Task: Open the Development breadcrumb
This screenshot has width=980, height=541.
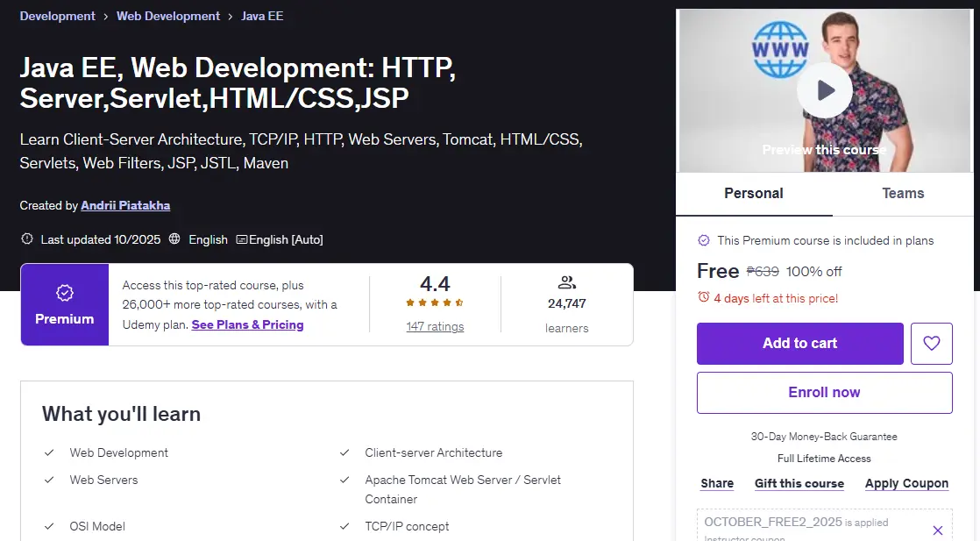Action: tap(58, 17)
